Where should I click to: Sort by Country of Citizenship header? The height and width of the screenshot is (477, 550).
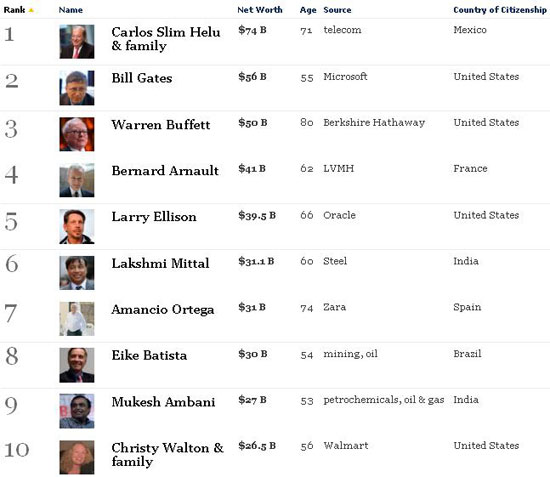tap(500, 10)
